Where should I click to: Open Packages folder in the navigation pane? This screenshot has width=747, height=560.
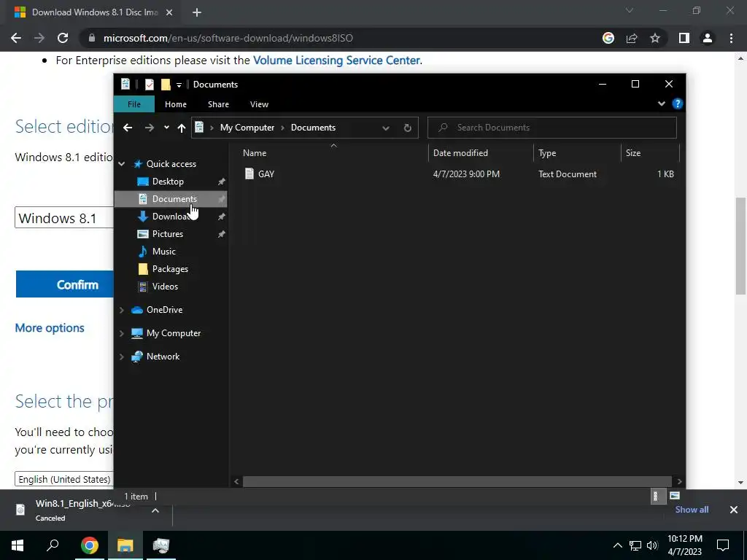point(170,269)
